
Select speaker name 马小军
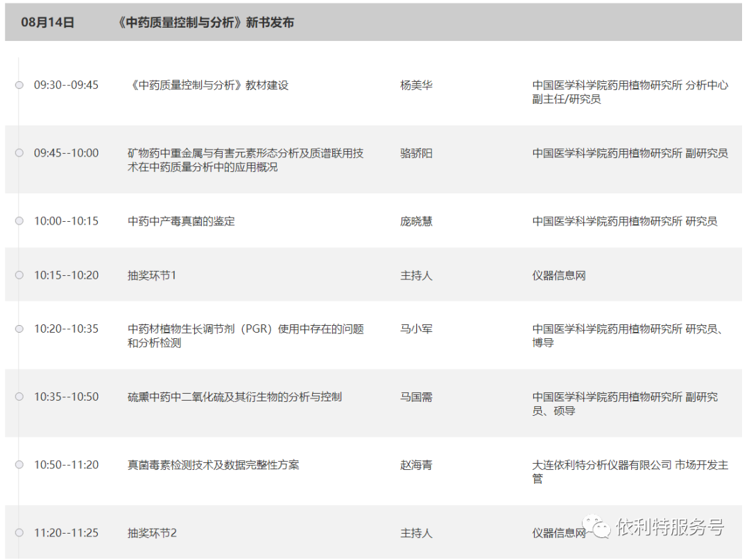coord(416,329)
